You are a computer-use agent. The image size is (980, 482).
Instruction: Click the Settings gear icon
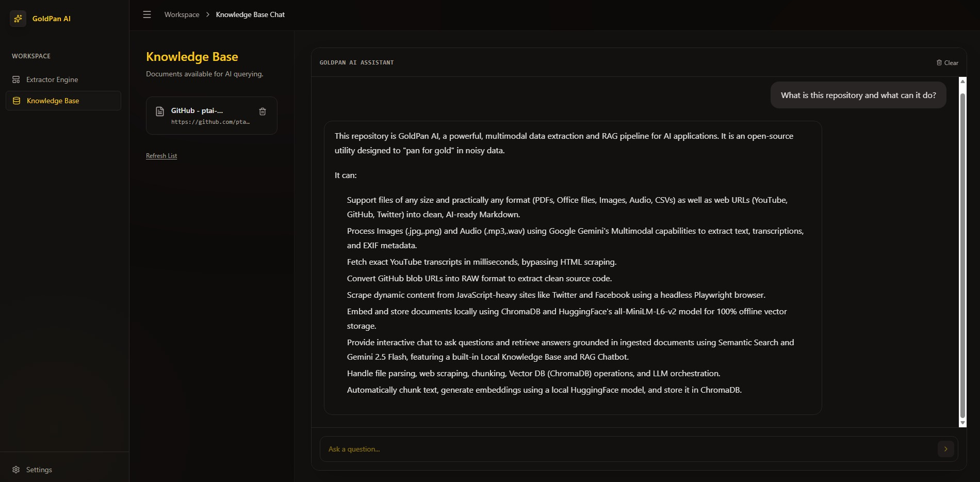[16, 470]
